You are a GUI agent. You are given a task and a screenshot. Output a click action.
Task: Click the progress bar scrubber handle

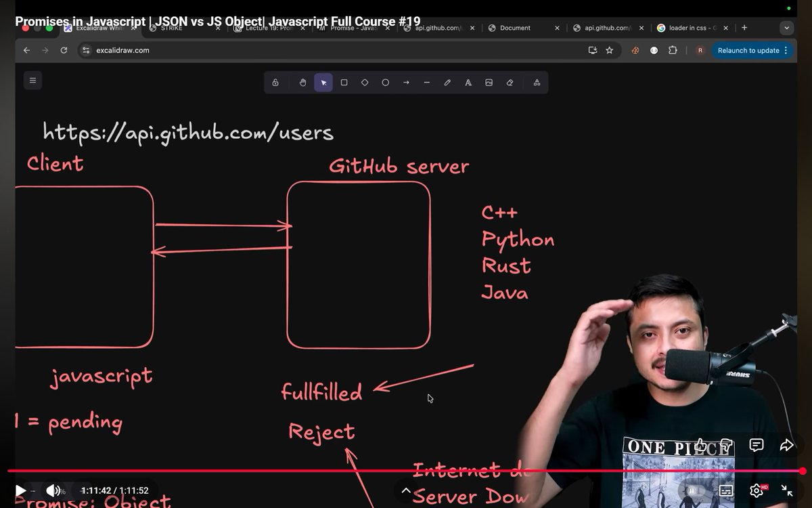click(x=803, y=471)
